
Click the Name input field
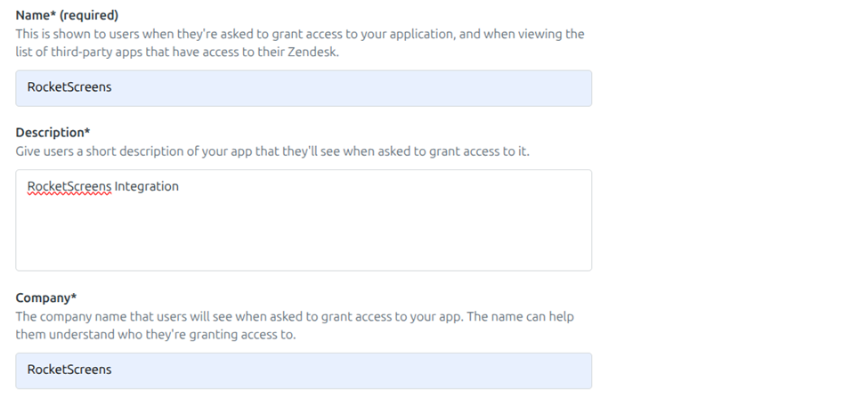click(x=303, y=88)
